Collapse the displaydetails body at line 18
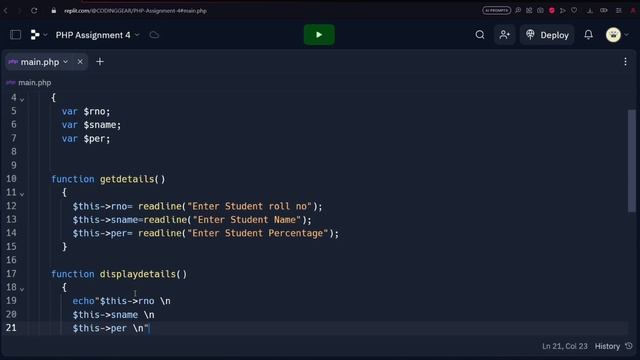Screen dimensions: 640x360 click(x=22, y=289)
